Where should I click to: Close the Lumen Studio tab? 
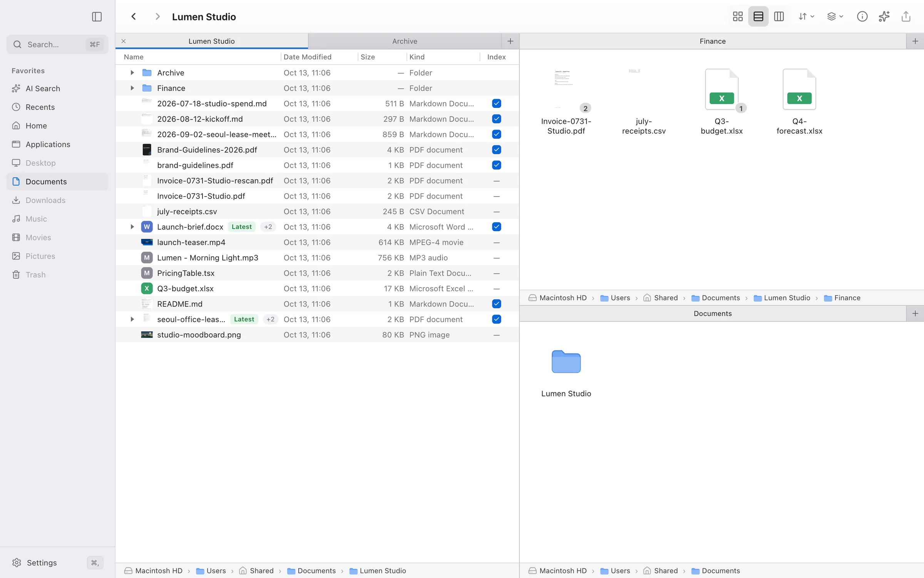[124, 41]
